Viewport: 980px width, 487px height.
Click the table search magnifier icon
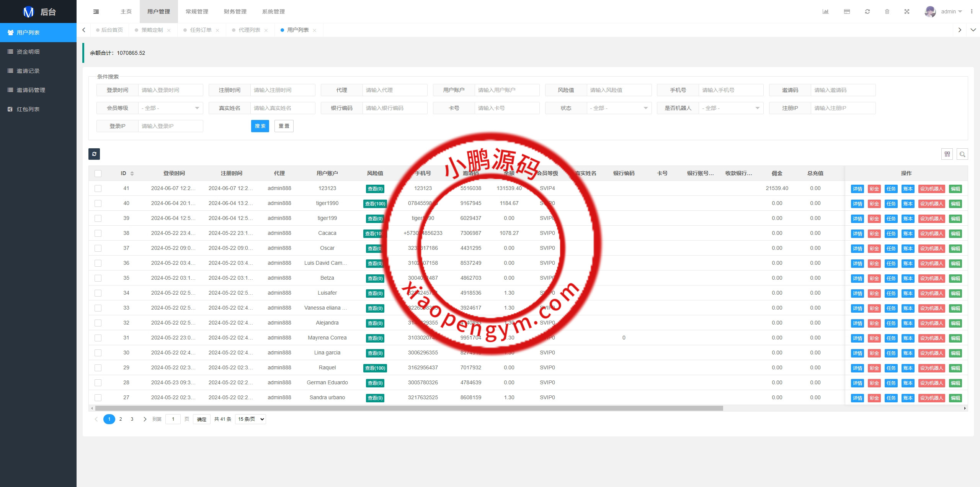[x=962, y=154]
